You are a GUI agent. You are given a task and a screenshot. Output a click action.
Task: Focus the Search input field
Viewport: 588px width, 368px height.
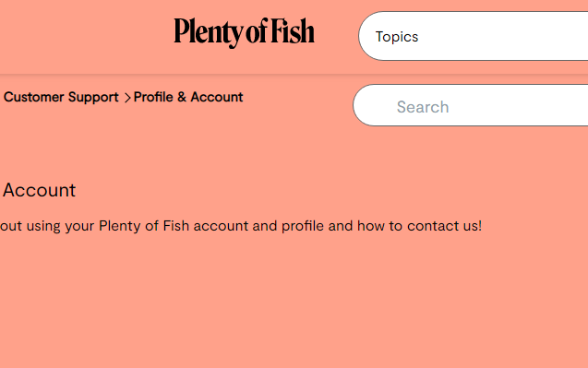(x=470, y=105)
